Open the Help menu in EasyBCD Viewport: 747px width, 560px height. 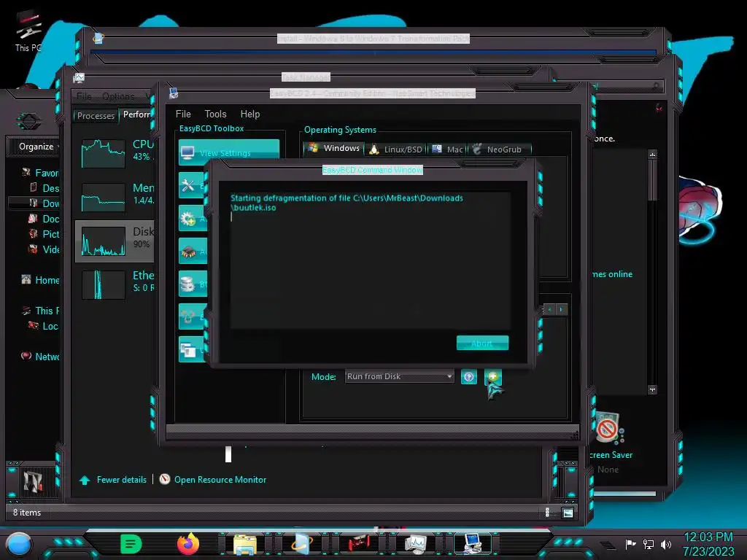[250, 114]
